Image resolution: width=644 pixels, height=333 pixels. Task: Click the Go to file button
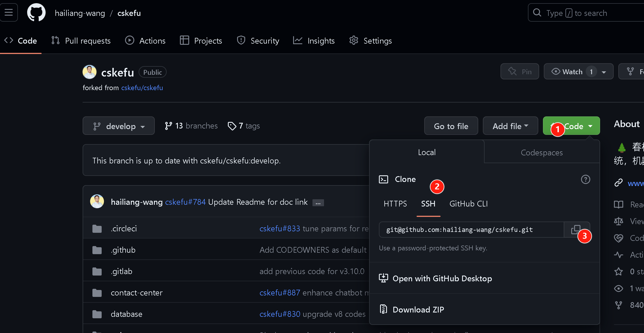tap(451, 126)
